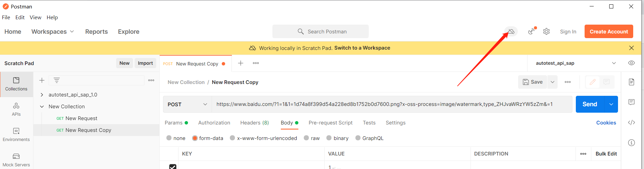
Task: Click the Postman logo in title bar
Action: click(x=6, y=6)
